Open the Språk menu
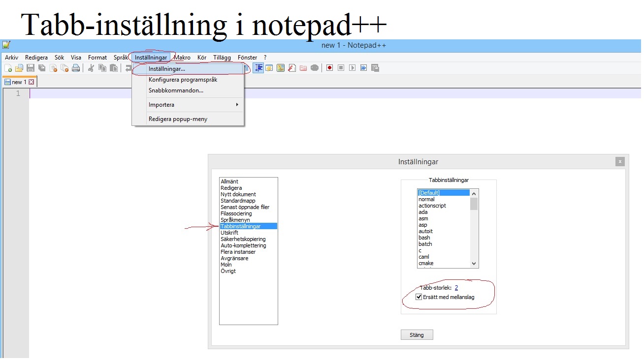 tap(121, 58)
